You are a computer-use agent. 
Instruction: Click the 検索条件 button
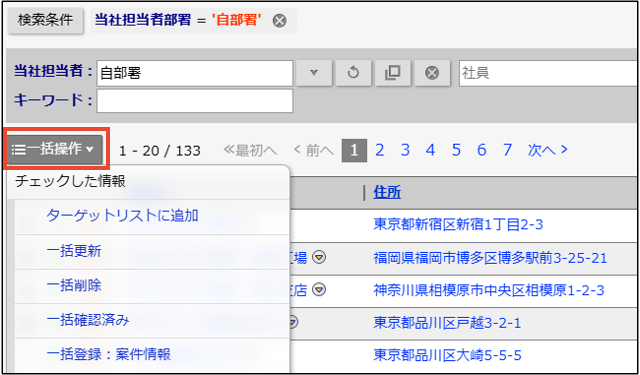(x=45, y=20)
